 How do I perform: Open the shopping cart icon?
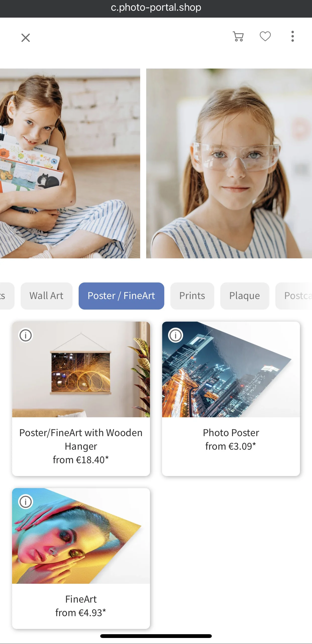click(238, 37)
